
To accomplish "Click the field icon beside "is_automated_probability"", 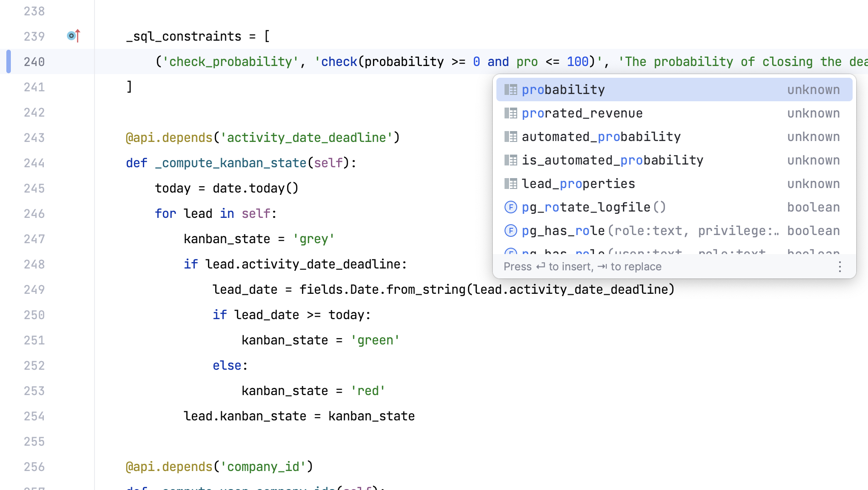I will (x=511, y=160).
